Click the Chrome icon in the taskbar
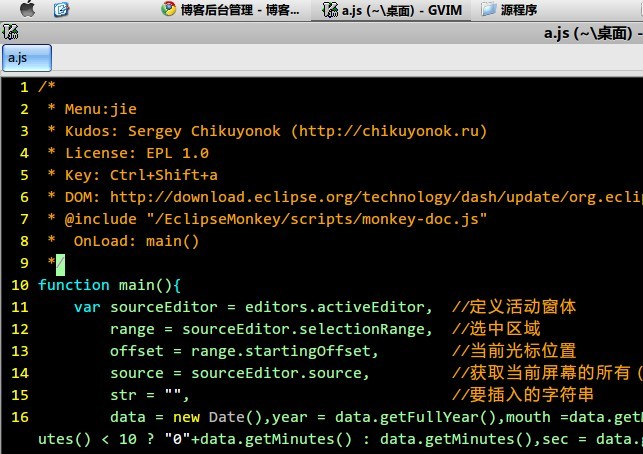The width and height of the screenshot is (643, 454). [168, 9]
